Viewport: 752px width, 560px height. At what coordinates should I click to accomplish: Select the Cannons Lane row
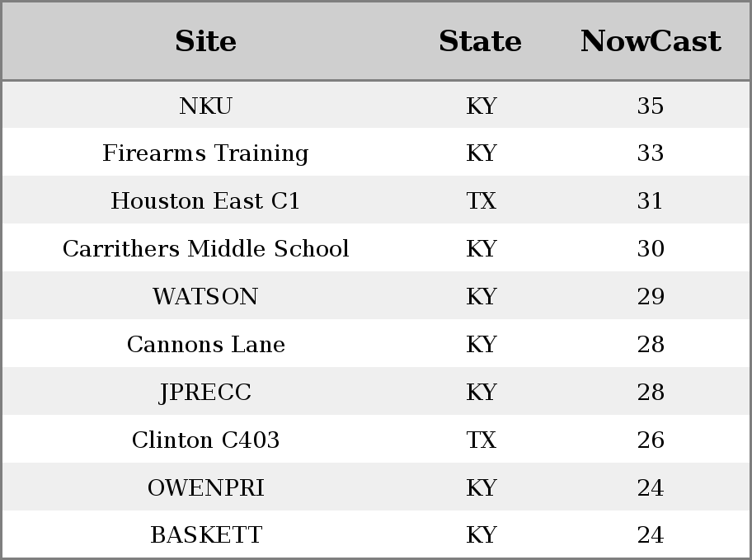point(376,344)
